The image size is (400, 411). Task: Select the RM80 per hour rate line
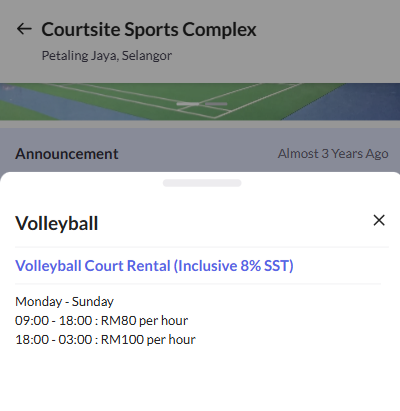(x=101, y=321)
